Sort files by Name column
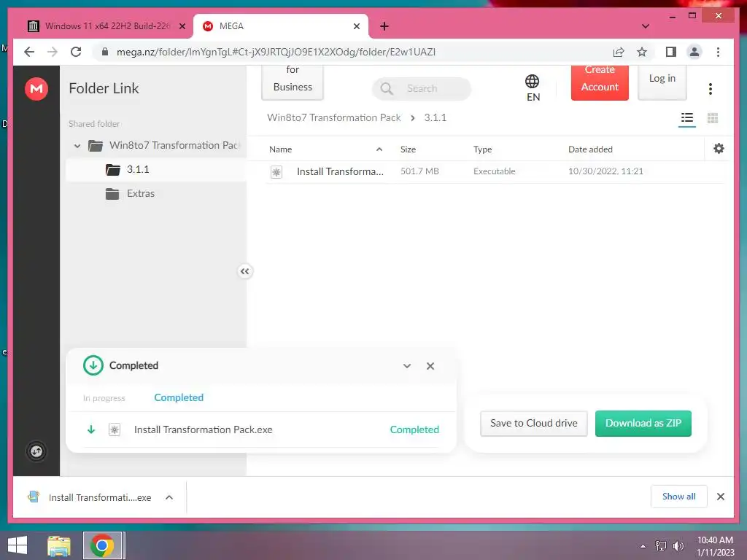 pyautogui.click(x=281, y=149)
